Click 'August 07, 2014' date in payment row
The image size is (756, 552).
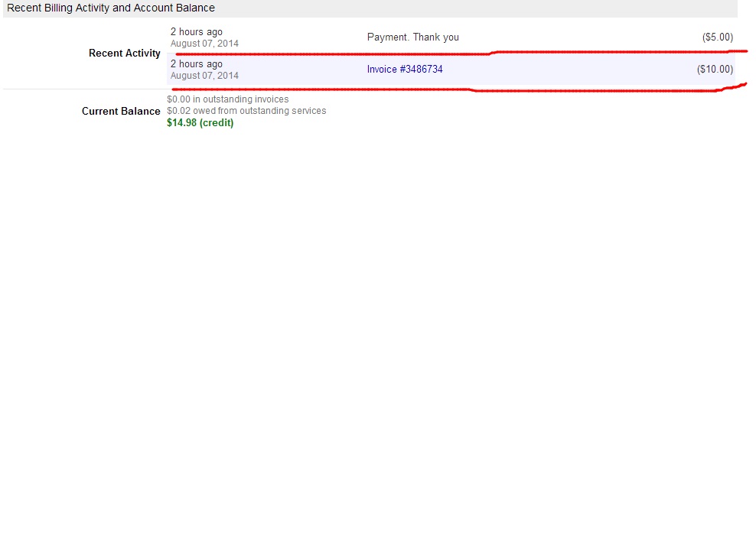(204, 44)
